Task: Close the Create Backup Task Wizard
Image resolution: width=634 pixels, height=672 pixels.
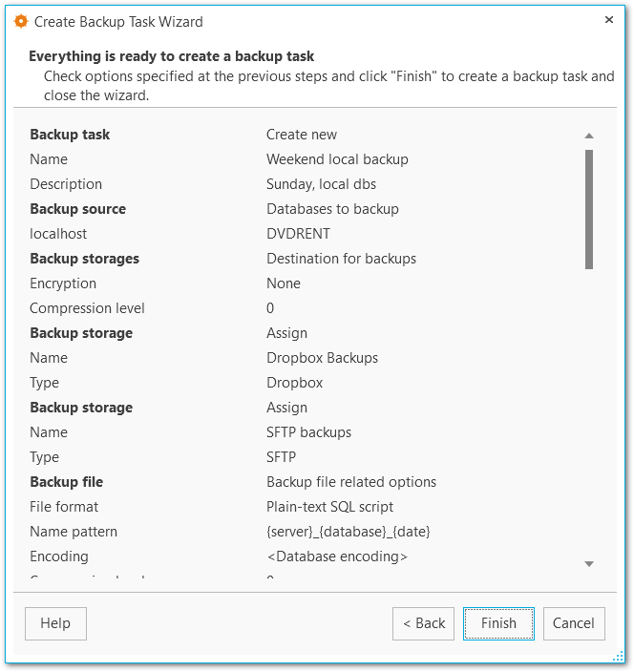Action: click(610, 20)
